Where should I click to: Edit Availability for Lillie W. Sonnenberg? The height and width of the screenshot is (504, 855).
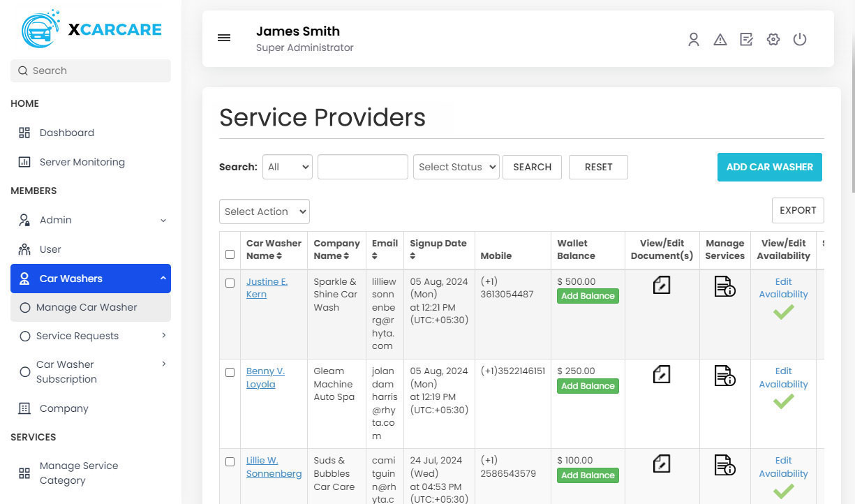[783, 467]
